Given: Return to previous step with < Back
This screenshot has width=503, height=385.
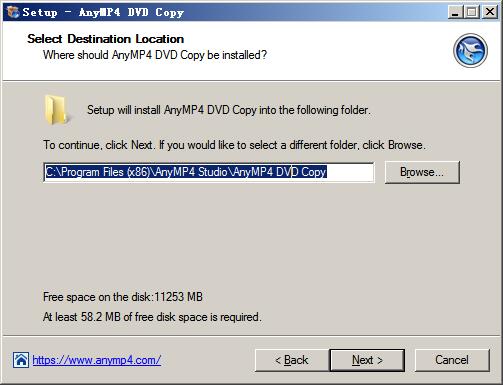Looking at the screenshot, I should 292,360.
